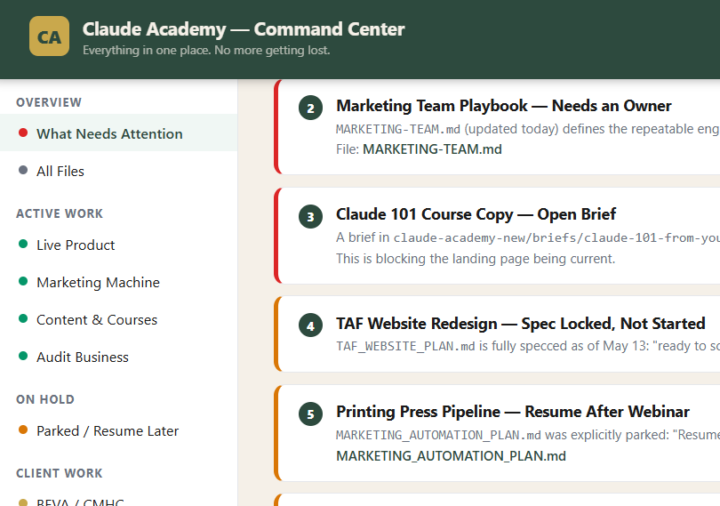Open Parked / Resume Later section
This screenshot has height=506, width=720.
(x=118, y=431)
